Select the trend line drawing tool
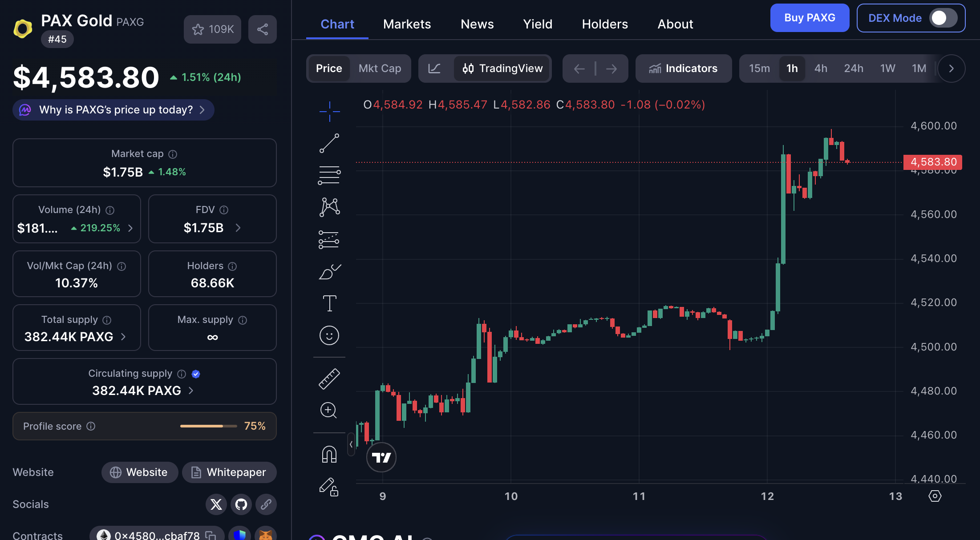This screenshot has height=540, width=980. (329, 143)
